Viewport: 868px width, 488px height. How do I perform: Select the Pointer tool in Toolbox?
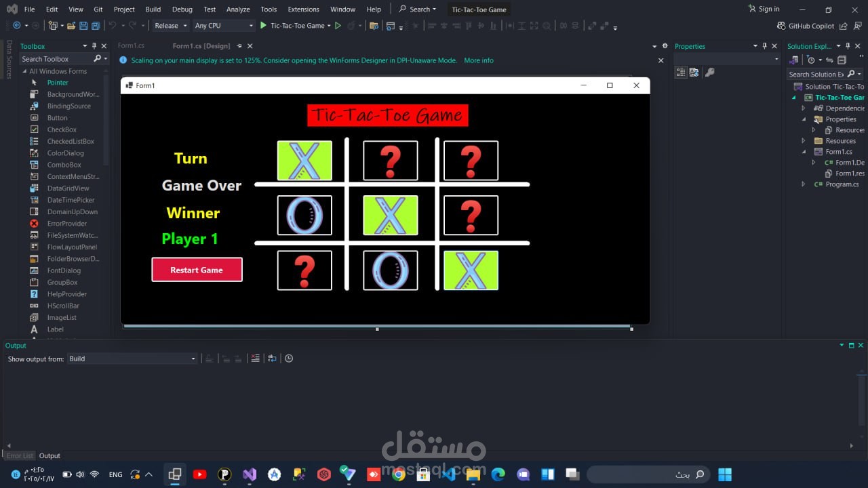pos(58,83)
